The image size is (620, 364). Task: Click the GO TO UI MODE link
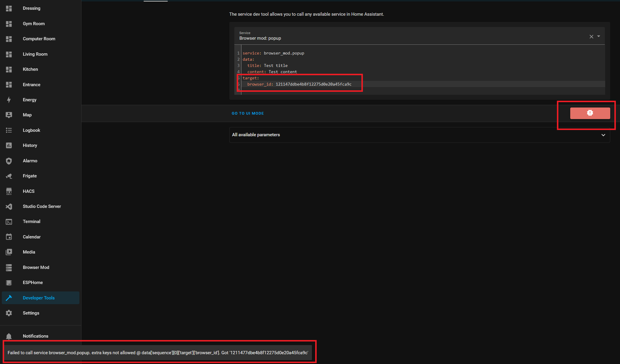point(248,113)
